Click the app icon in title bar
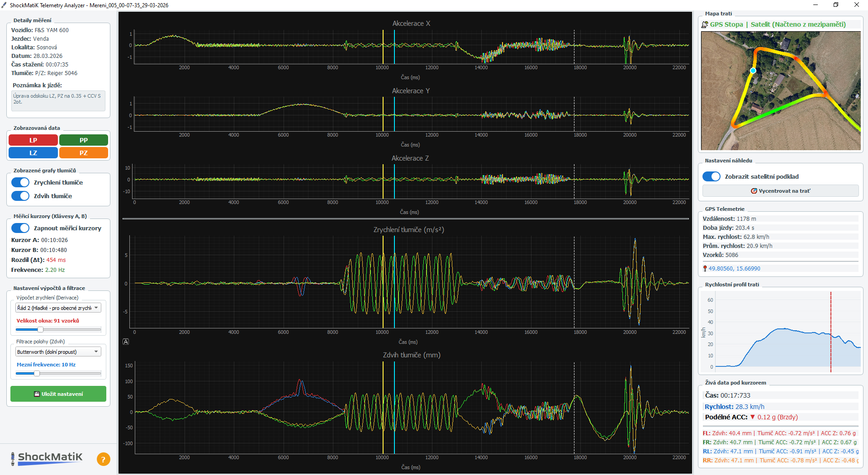The image size is (868, 475). click(x=4, y=5)
